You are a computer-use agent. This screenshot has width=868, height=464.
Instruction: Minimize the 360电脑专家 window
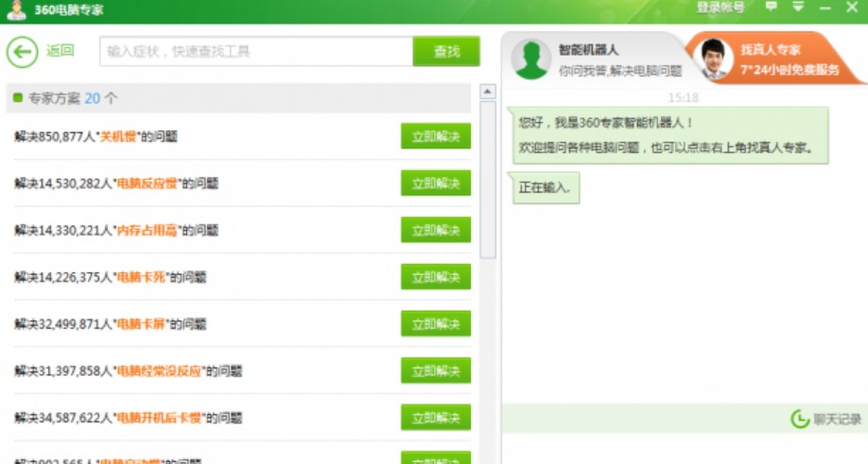pos(825,8)
